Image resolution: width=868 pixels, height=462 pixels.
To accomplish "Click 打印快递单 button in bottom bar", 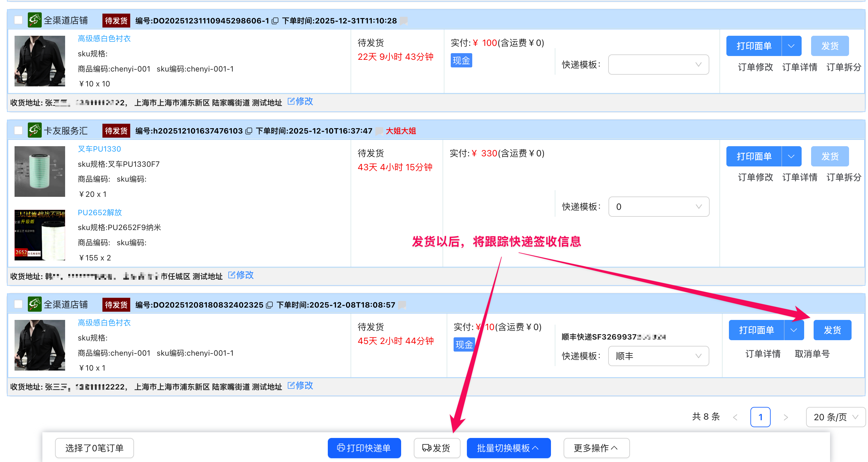I will (x=364, y=448).
